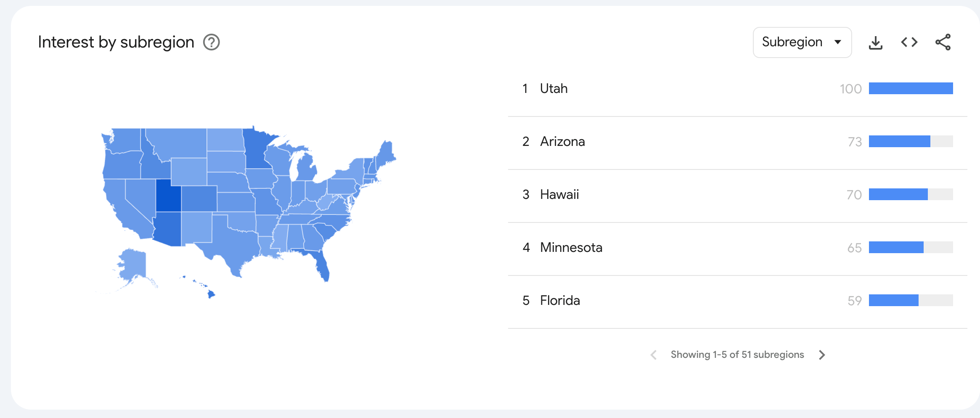980x418 pixels.
Task: Expand the subregion selector to choose Metro
Action: [802, 42]
